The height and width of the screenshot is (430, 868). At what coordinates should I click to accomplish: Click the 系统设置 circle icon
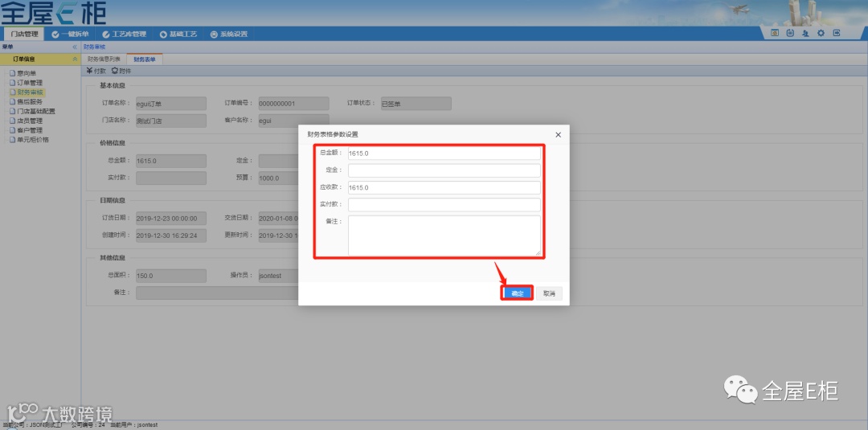point(214,35)
